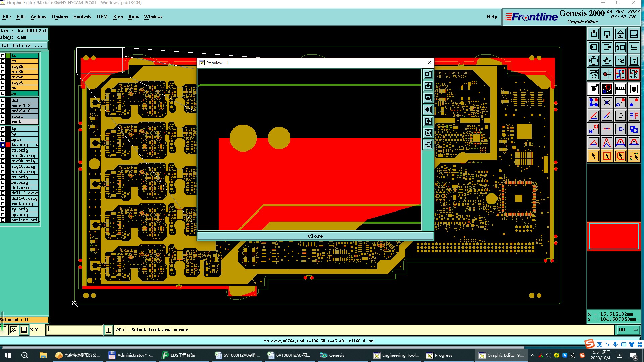The width and height of the screenshot is (644, 362).
Task: Click Close button in Popview window
Action: 315,236
